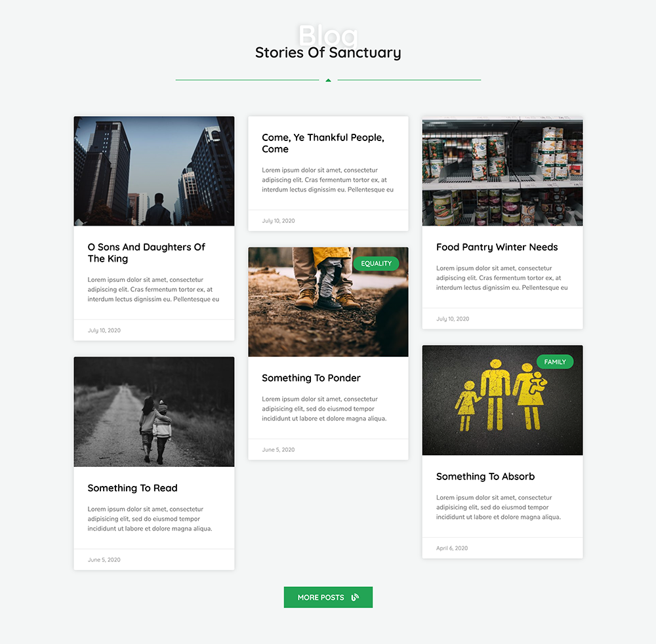The height and width of the screenshot is (644, 656).
Task: Click the small green triangle divider icon
Action: coord(328,80)
